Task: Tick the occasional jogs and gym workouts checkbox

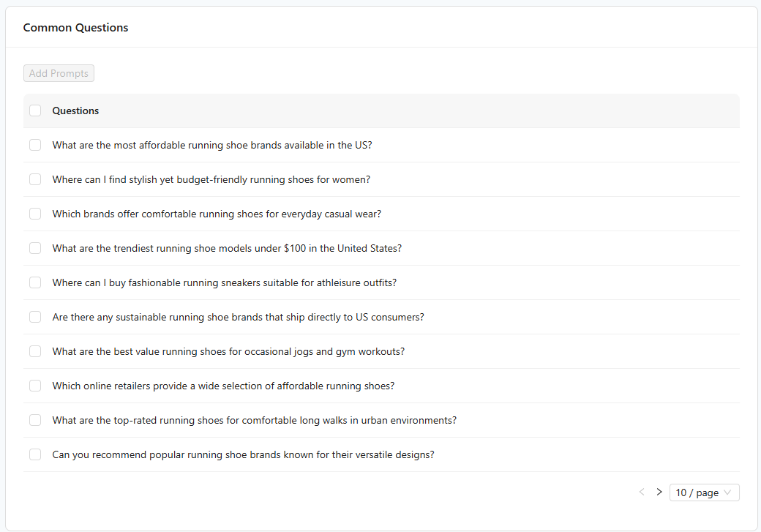Action: click(35, 351)
